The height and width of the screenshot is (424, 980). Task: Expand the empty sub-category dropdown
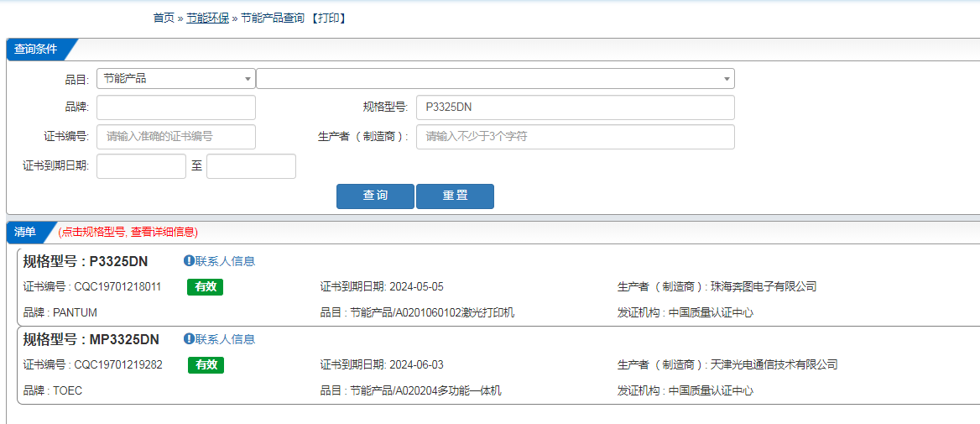pos(495,79)
